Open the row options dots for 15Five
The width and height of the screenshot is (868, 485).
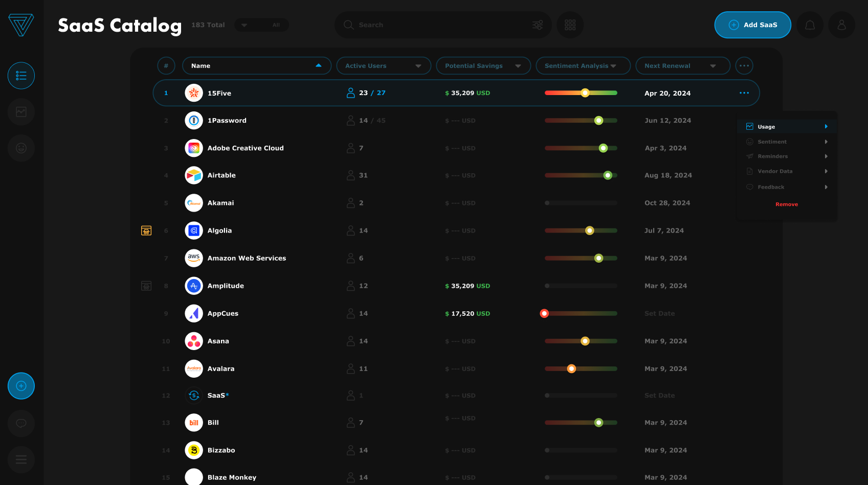click(x=744, y=93)
